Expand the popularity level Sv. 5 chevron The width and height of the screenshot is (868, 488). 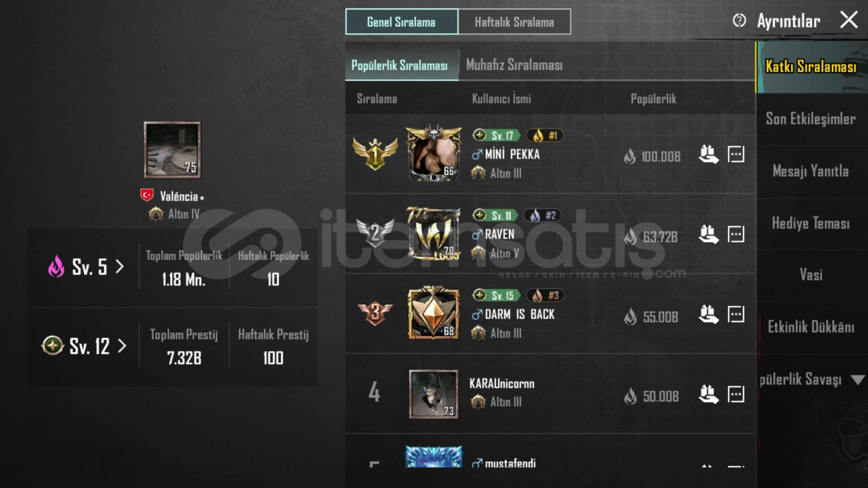pos(120,267)
